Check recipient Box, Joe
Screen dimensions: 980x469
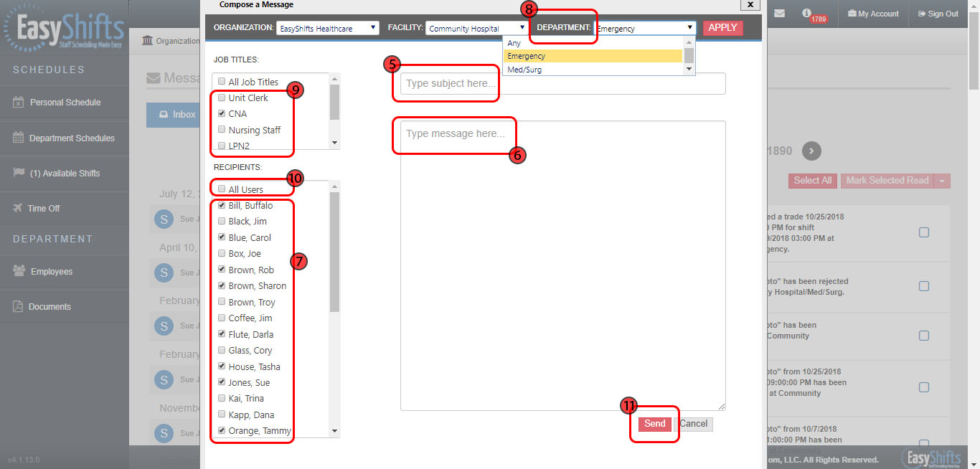[222, 253]
